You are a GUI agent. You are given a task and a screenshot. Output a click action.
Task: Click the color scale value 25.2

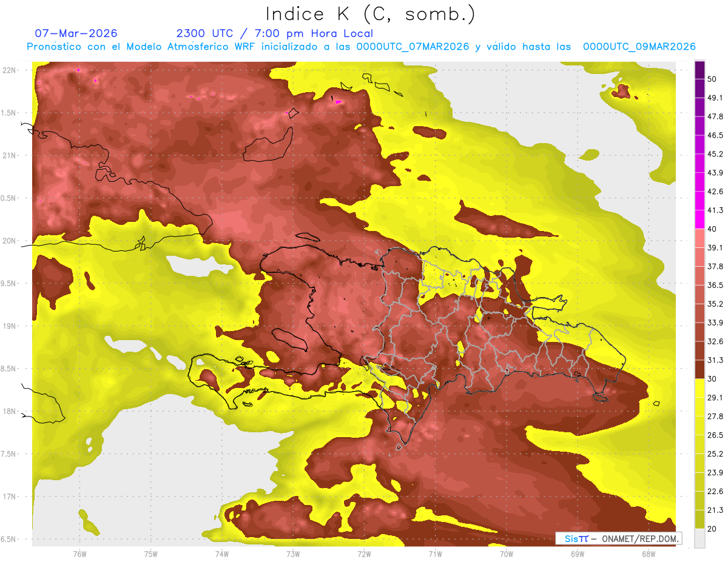(x=715, y=454)
